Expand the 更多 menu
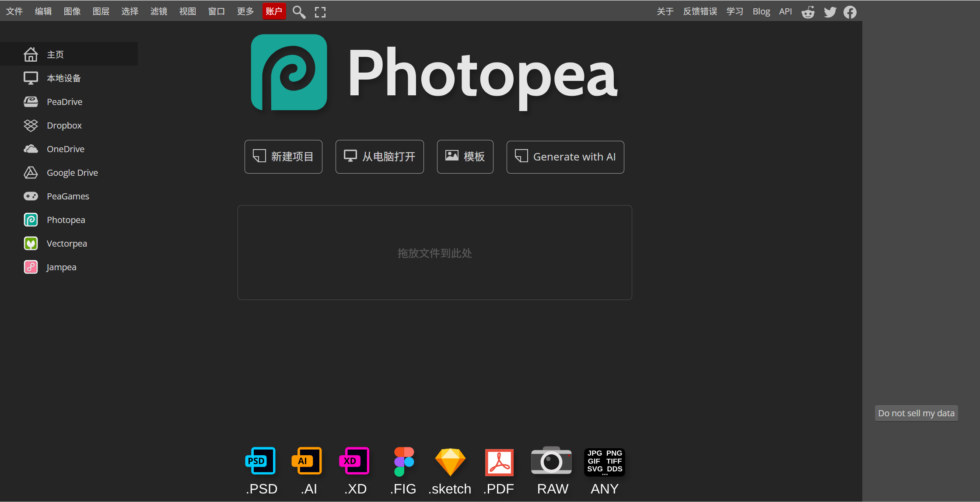980x502 pixels. [245, 11]
